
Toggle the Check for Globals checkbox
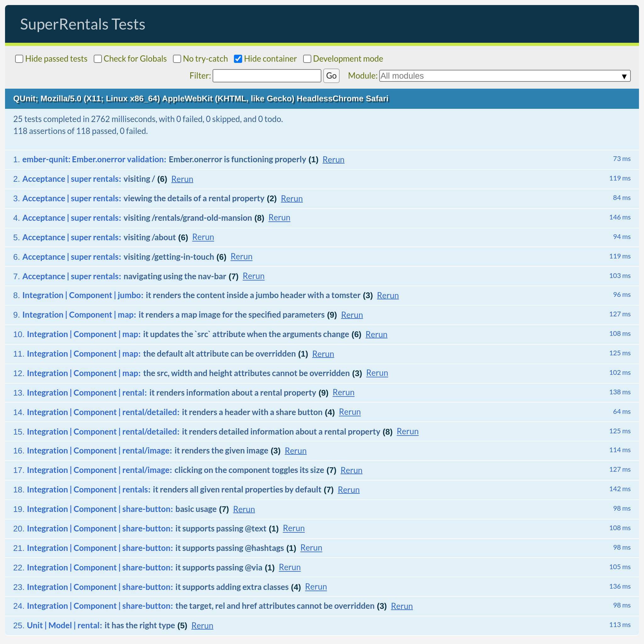(x=98, y=59)
